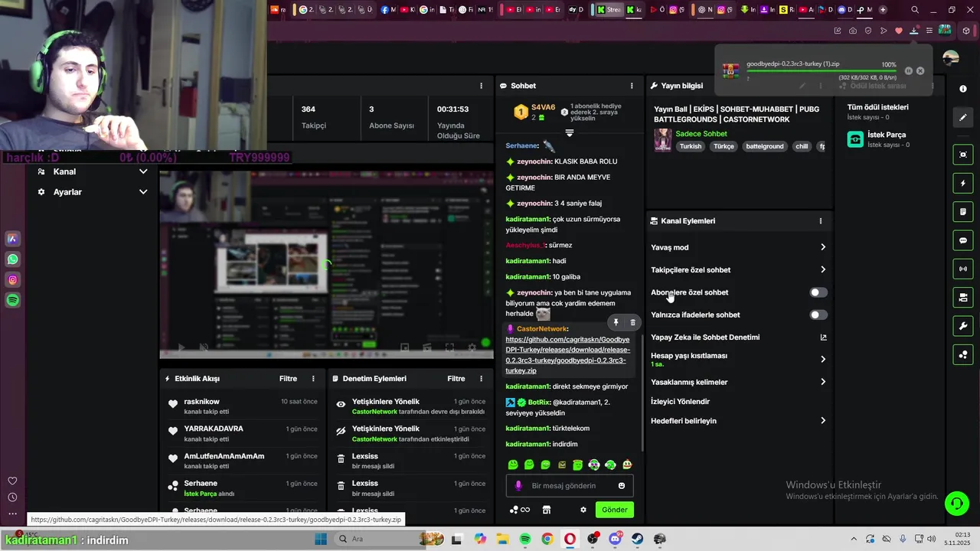
Task: Click the download progress bar
Action: coord(822,72)
